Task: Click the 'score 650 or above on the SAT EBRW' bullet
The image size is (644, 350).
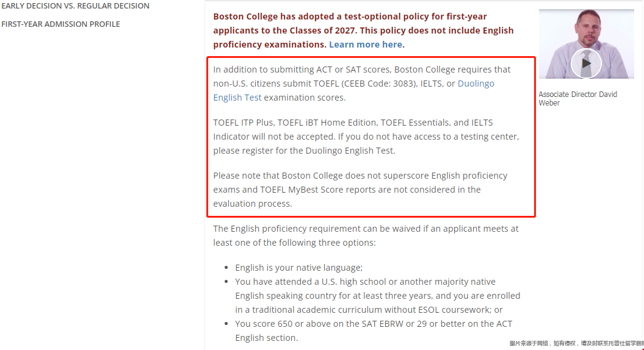Action: click(x=374, y=330)
